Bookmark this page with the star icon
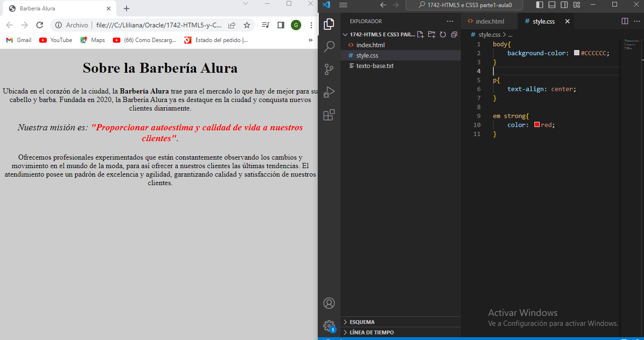This screenshot has height=340, width=644. point(246,25)
